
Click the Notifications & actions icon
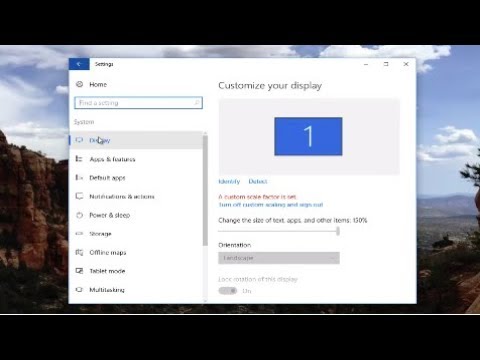click(79, 196)
